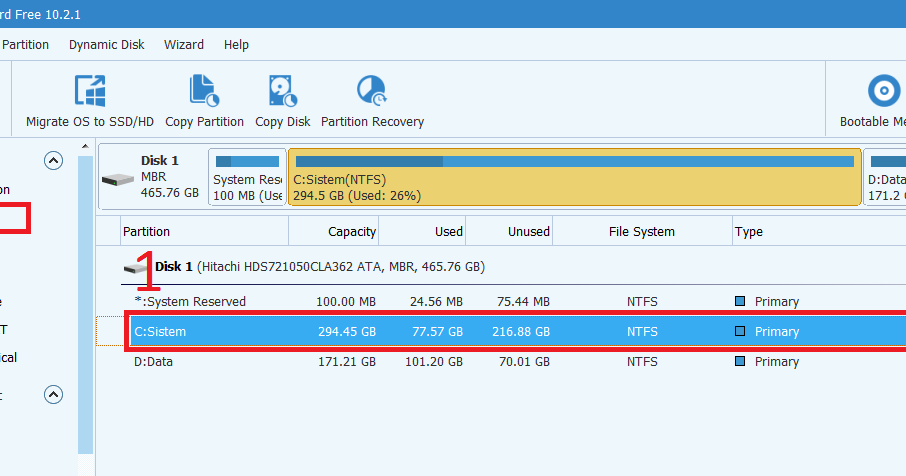Click the Primary type color square for D:Data

pyautogui.click(x=741, y=361)
